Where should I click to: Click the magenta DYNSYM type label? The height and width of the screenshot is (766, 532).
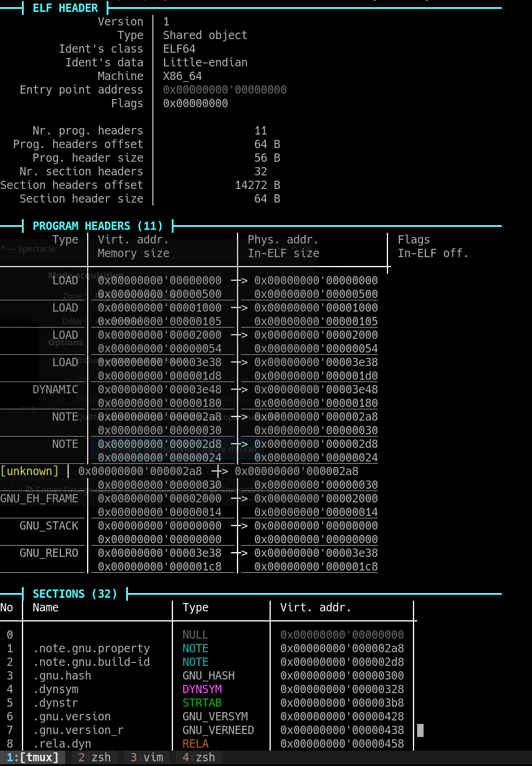pyautogui.click(x=202, y=689)
